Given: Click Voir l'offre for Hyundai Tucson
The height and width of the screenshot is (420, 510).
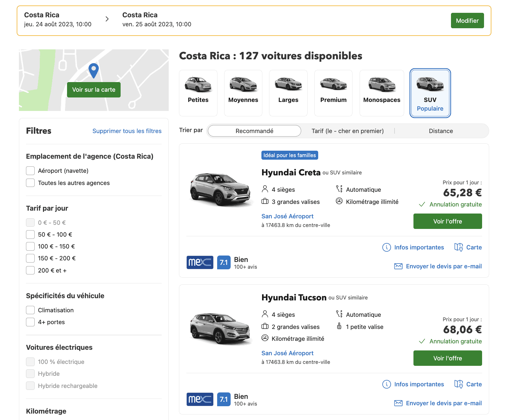Looking at the screenshot, I should [x=448, y=358].
